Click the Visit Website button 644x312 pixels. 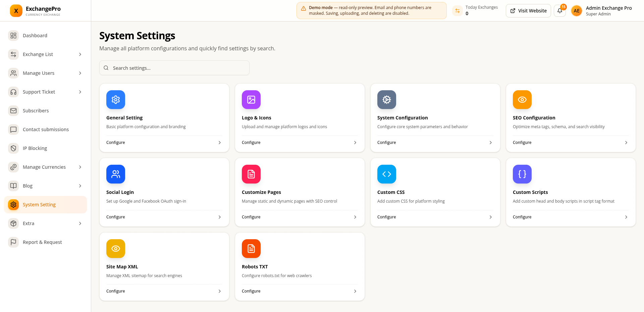[528, 11]
